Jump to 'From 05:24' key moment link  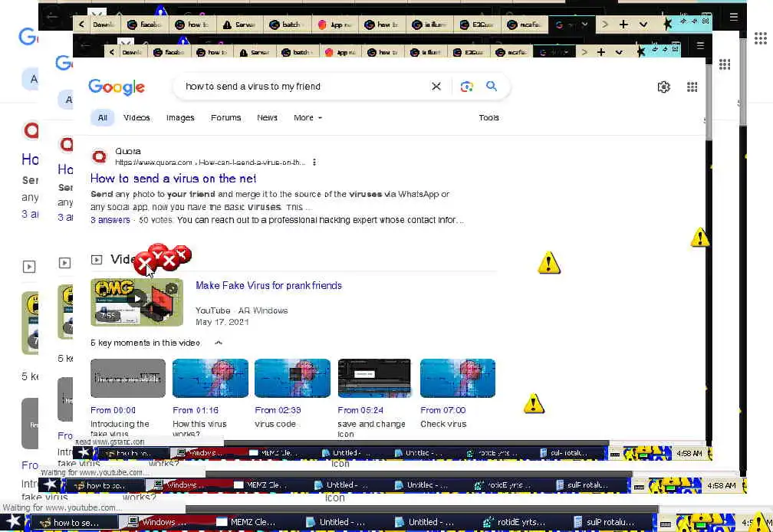360,410
